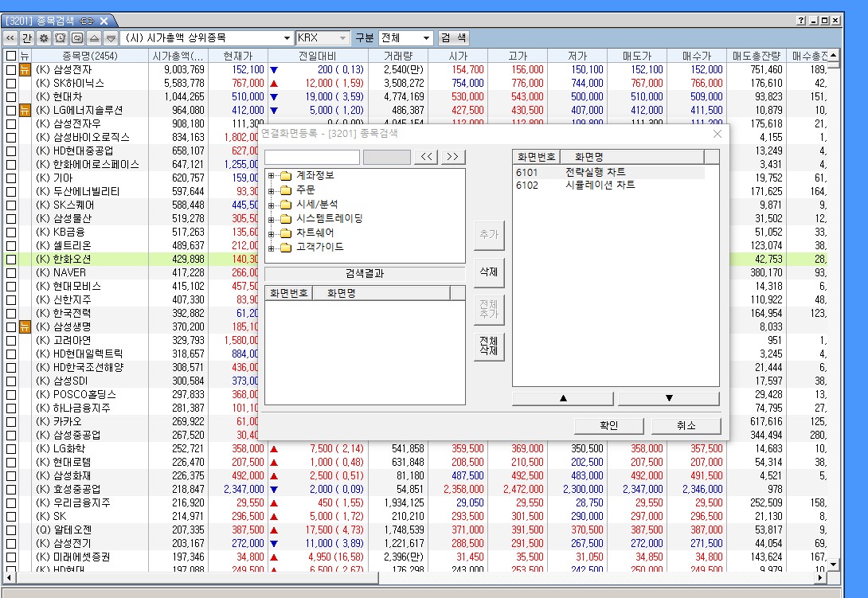This screenshot has height=598, width=868.
Task: Click the loop/refresh icon in the toolbar
Action: click(77, 38)
